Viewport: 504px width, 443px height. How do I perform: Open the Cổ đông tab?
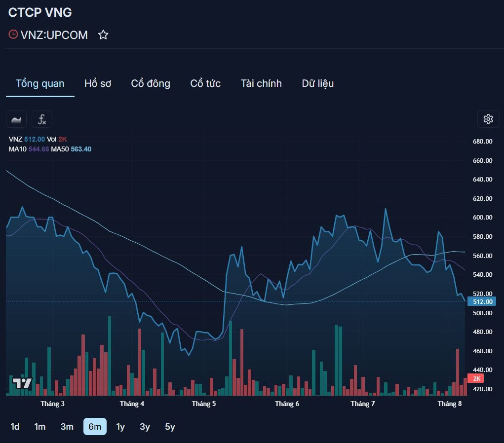[151, 83]
